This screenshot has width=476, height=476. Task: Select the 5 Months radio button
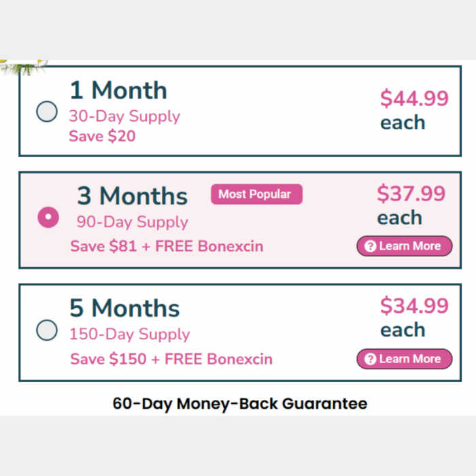coord(47,330)
